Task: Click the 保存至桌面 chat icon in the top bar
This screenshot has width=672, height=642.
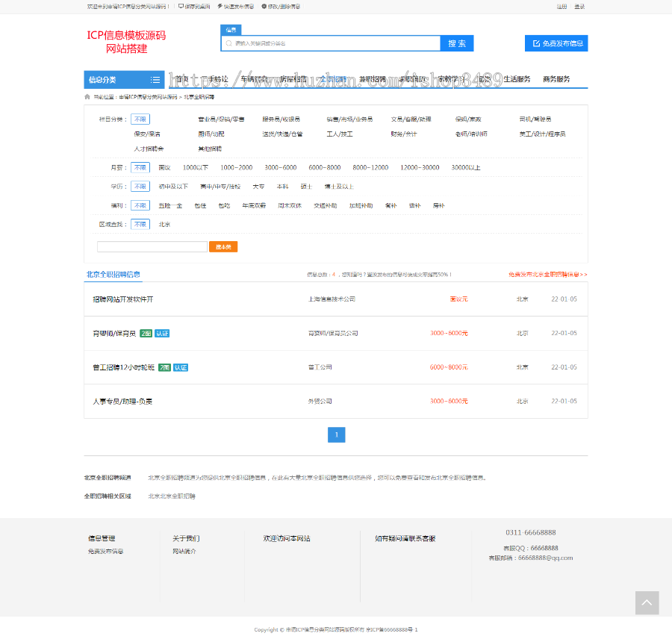Action: click(x=181, y=6)
